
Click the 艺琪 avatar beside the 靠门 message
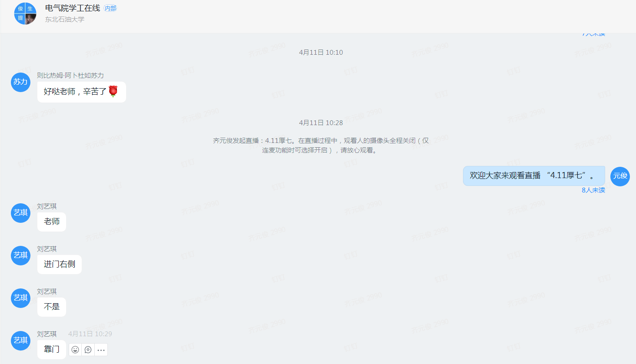point(20,341)
